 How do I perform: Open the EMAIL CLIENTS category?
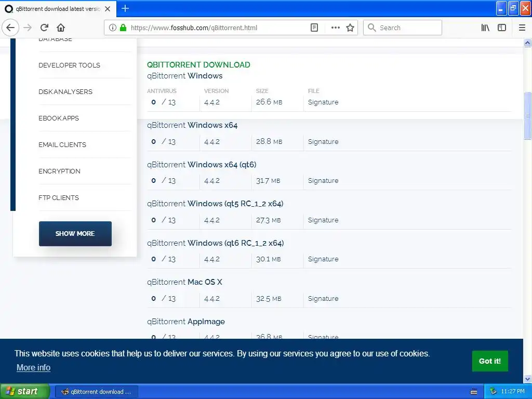62,144
